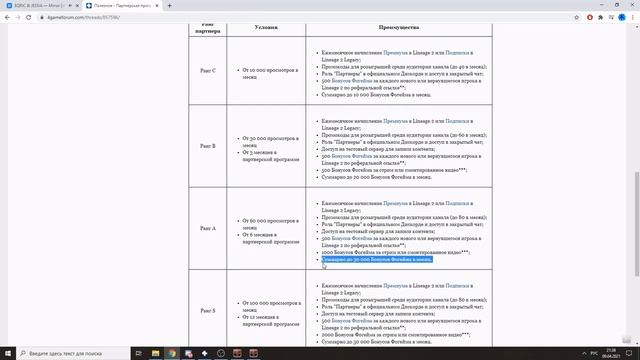Image resolution: width=640 pixels, height=360 pixels.
Task: Show hidden system tray icons
Action: click(x=584, y=353)
